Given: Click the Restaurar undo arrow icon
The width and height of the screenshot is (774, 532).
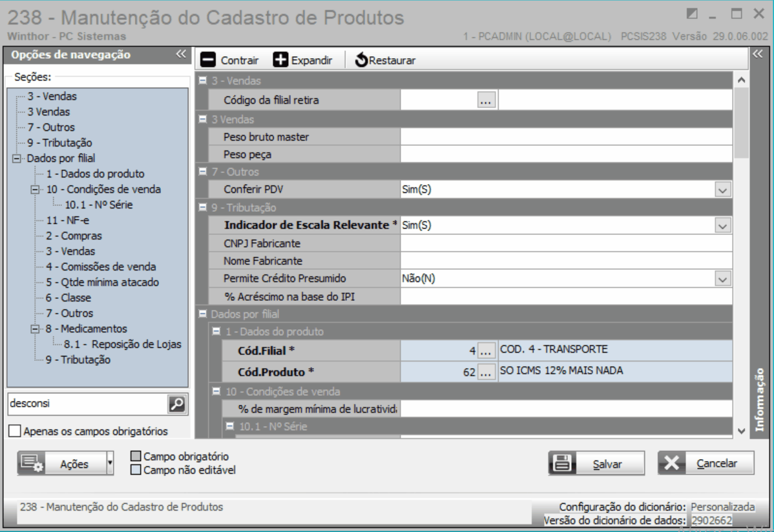Looking at the screenshot, I should 361,59.
